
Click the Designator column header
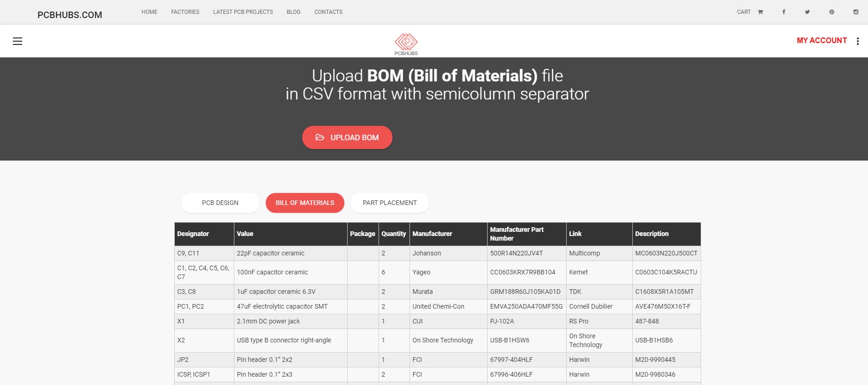[204, 234]
